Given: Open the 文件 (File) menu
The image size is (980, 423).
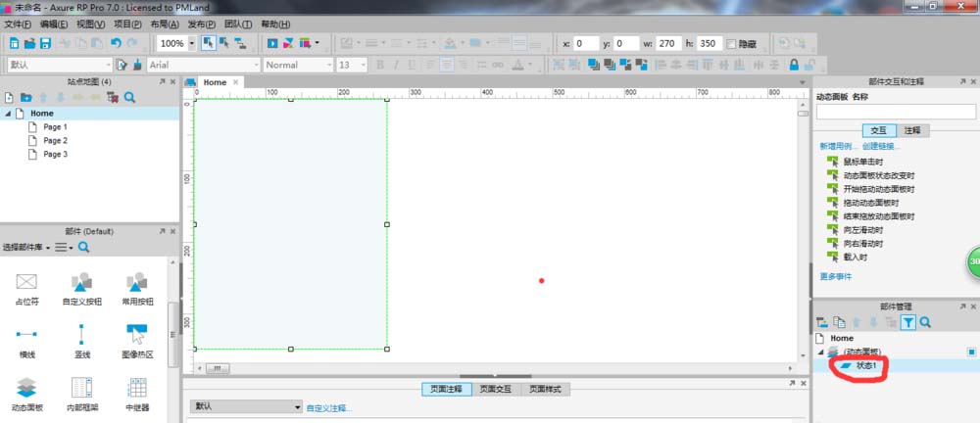Looking at the screenshot, I should coord(19,23).
